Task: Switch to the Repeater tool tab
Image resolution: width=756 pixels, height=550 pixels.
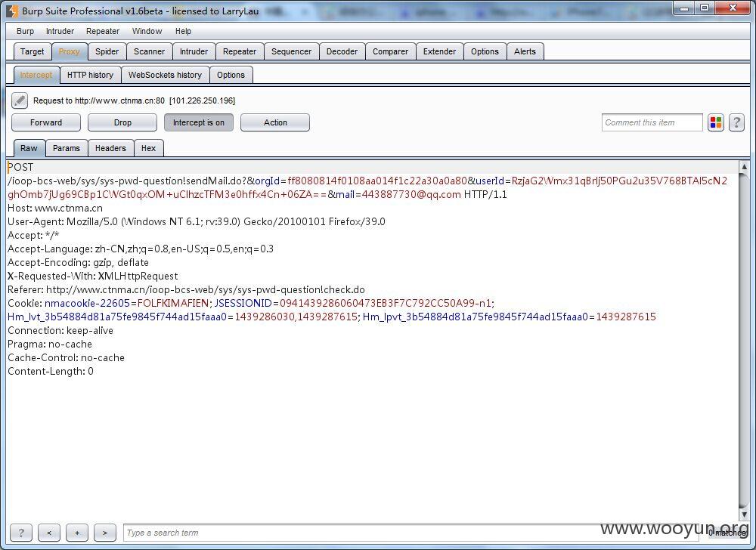Action: point(240,51)
